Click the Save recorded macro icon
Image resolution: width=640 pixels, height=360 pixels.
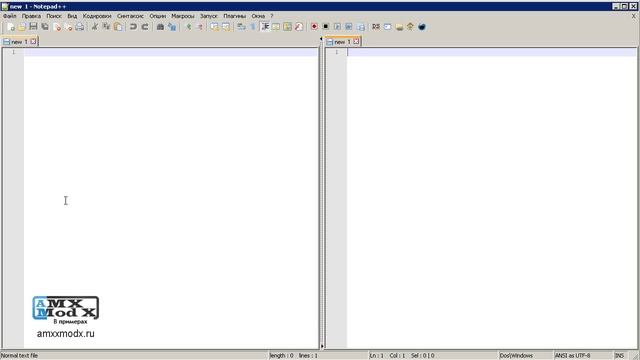[x=361, y=27]
